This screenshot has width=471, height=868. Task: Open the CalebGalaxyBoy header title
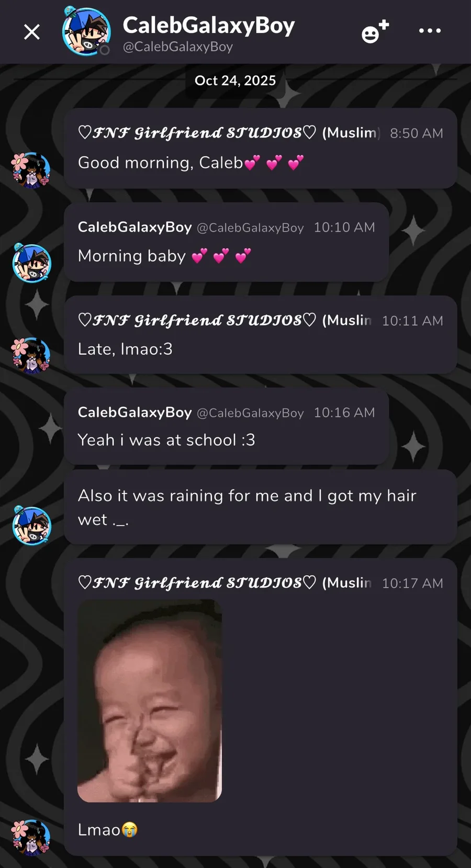click(x=208, y=25)
